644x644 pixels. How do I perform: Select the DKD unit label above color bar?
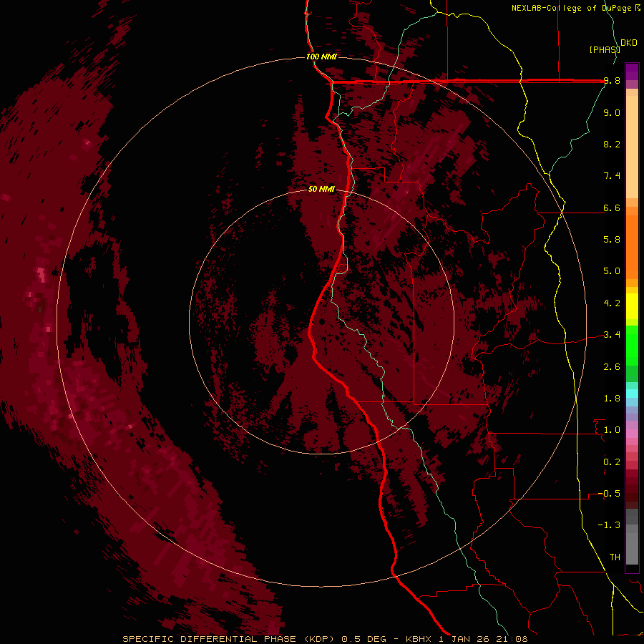(x=629, y=43)
